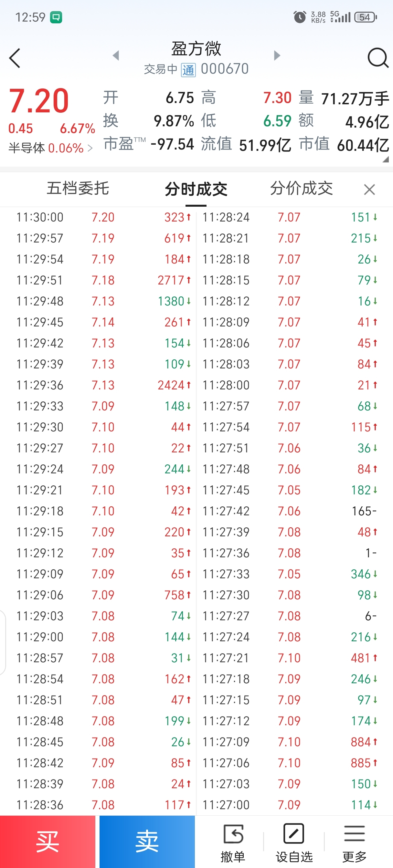Open 半导体 sector link chevron

tap(90, 148)
